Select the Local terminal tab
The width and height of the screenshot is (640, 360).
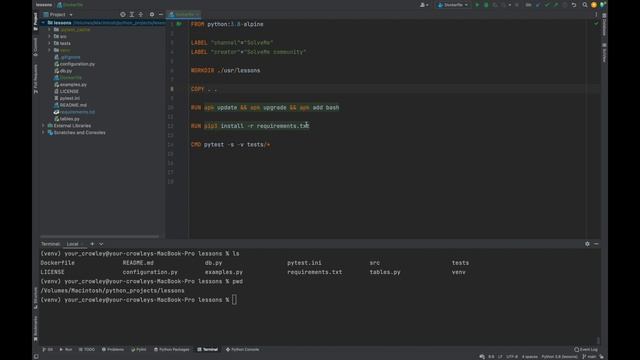[72, 244]
